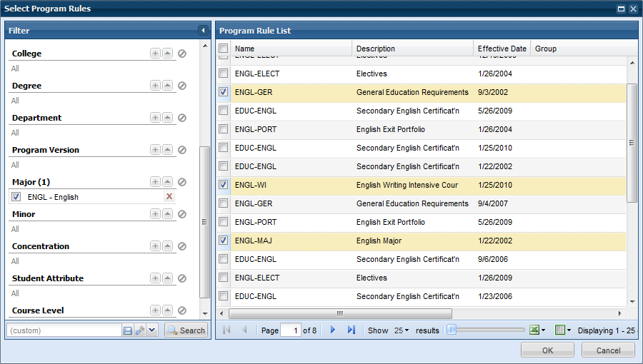Viewport: 643px width, 364px height.
Task: Add a Minor filter value
Action: (155, 214)
